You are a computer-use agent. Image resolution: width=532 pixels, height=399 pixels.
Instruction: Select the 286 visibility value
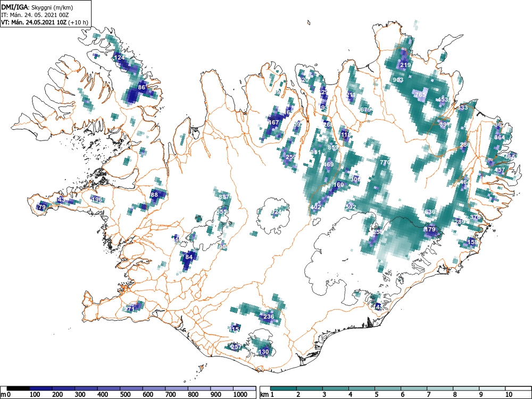(x=465, y=145)
